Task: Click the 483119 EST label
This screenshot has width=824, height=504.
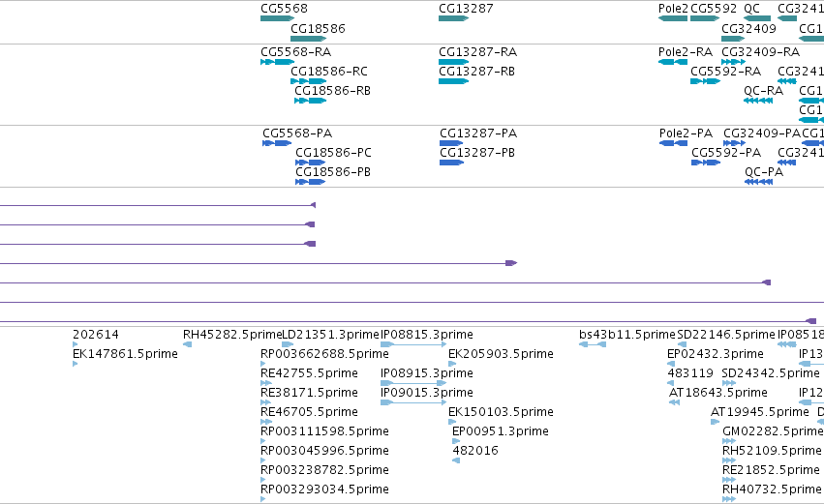Action: [x=690, y=373]
